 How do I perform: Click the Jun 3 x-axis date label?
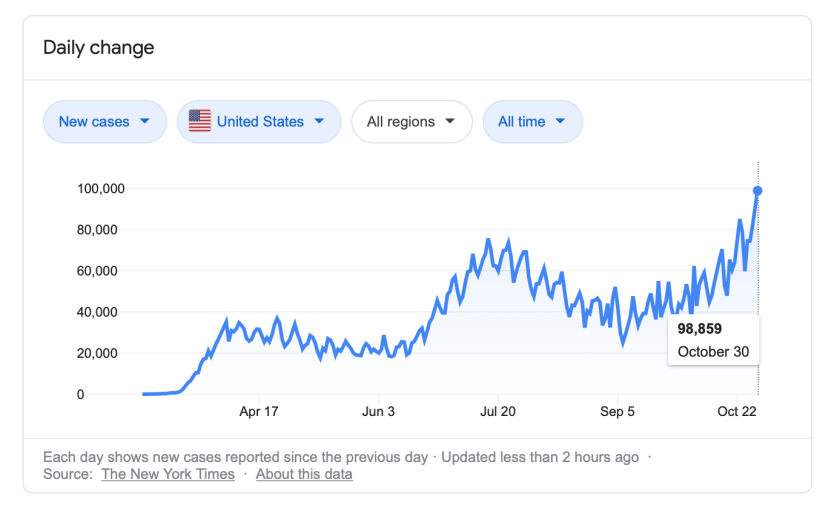click(x=379, y=411)
